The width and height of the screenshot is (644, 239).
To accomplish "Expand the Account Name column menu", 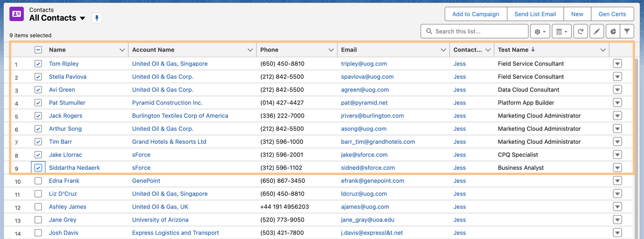I will click(250, 50).
